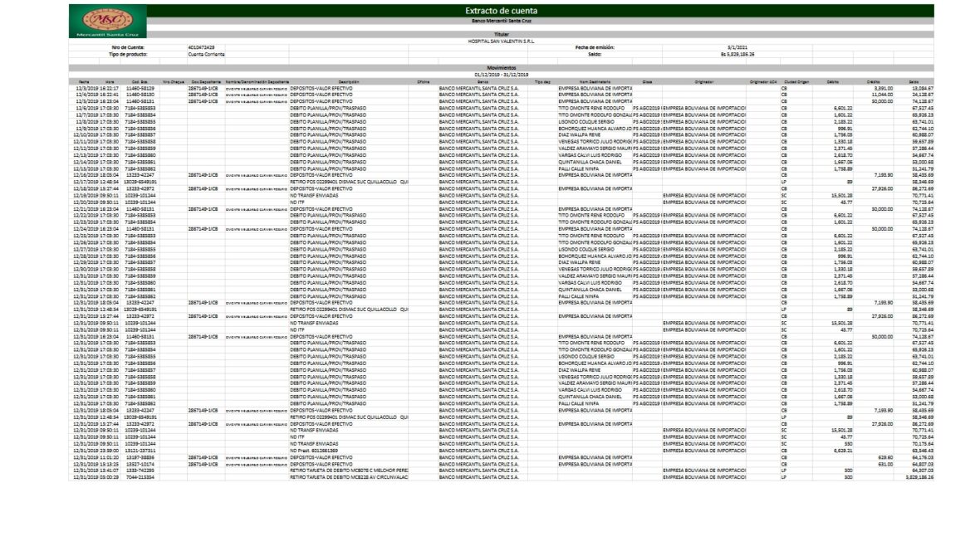
Task: Click credit amount 11,044.00 in the 12/4/2019 row
Action: click(882, 95)
